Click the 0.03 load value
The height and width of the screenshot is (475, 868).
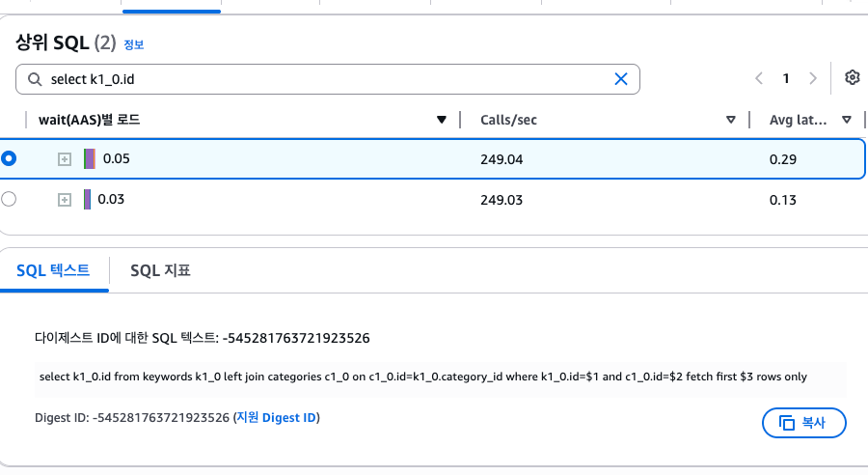pyautogui.click(x=111, y=200)
